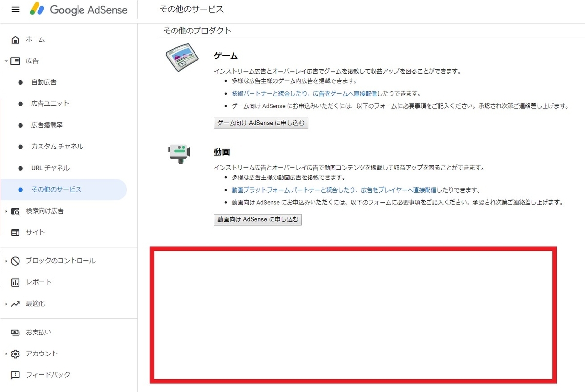Click the お支払い payments icon

[x=16, y=333]
